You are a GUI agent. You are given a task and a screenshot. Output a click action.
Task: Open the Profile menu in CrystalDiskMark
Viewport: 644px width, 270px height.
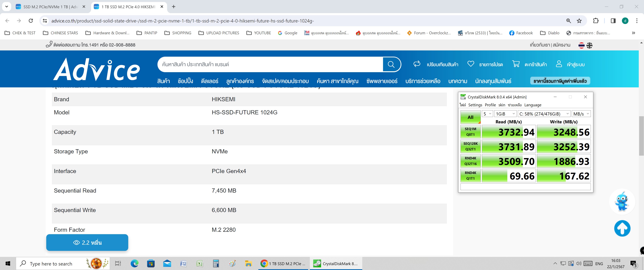click(490, 105)
